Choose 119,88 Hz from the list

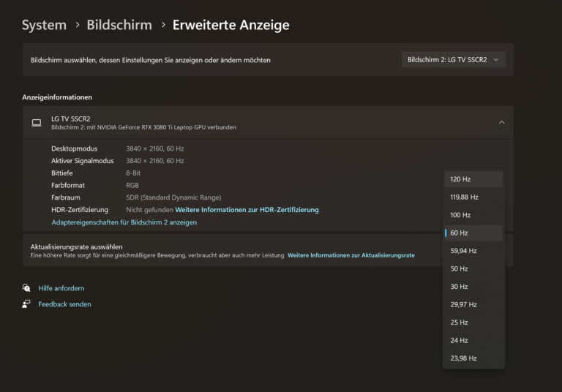(x=473, y=197)
